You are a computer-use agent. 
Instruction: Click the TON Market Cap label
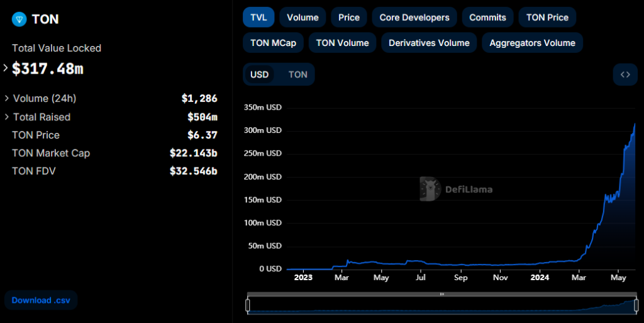(x=51, y=153)
